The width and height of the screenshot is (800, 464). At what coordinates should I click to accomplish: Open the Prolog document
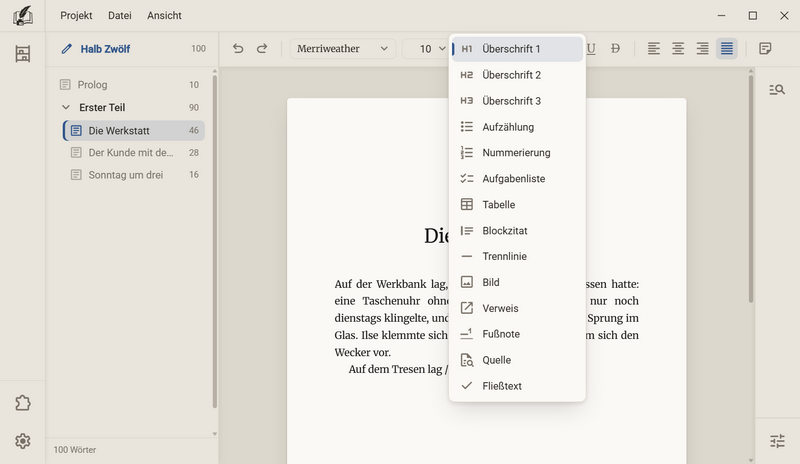click(130, 85)
